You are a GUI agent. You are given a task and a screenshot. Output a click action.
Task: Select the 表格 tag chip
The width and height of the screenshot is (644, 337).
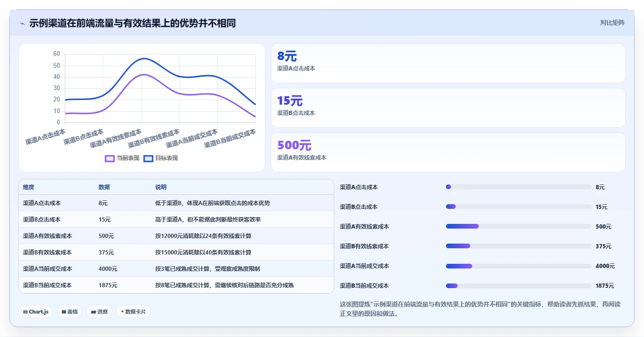pyautogui.click(x=69, y=312)
